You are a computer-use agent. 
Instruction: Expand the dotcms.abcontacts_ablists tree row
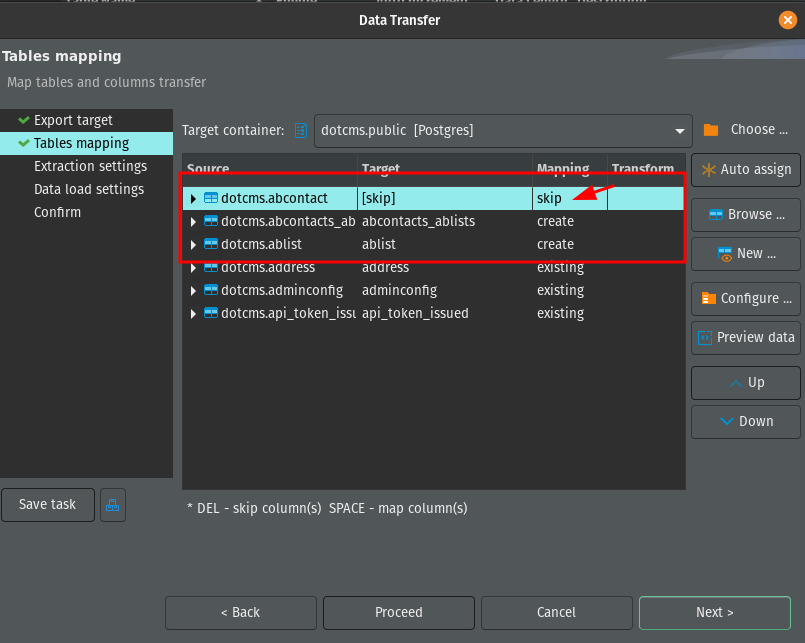tap(193, 221)
